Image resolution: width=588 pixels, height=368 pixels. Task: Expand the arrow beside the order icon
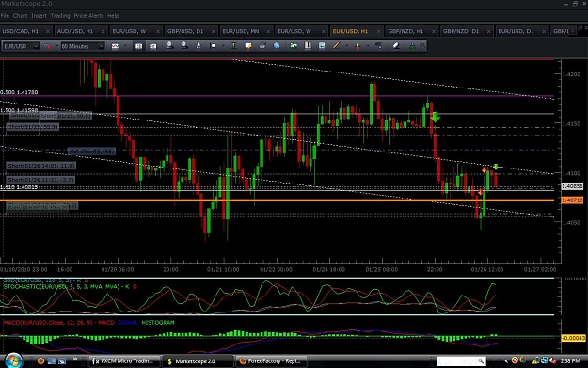click(x=368, y=46)
